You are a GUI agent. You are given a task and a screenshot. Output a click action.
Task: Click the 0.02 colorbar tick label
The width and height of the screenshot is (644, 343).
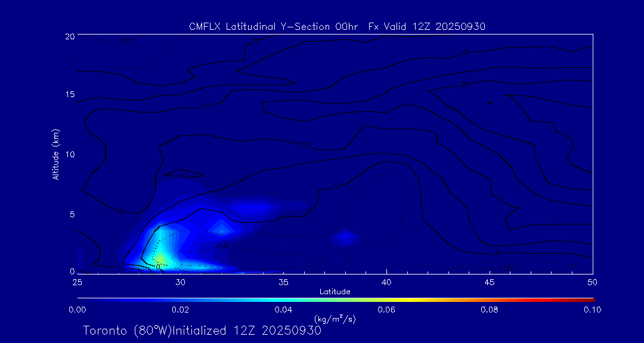coord(180,310)
